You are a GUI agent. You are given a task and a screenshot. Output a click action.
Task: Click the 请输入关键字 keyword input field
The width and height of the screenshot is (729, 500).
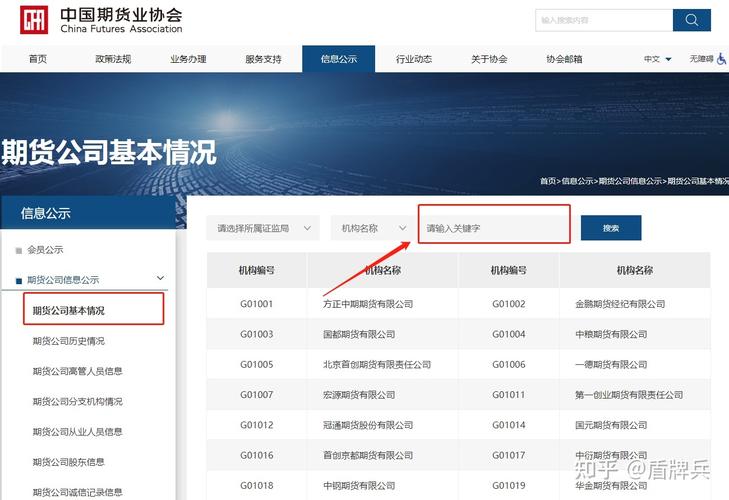tap(494, 228)
